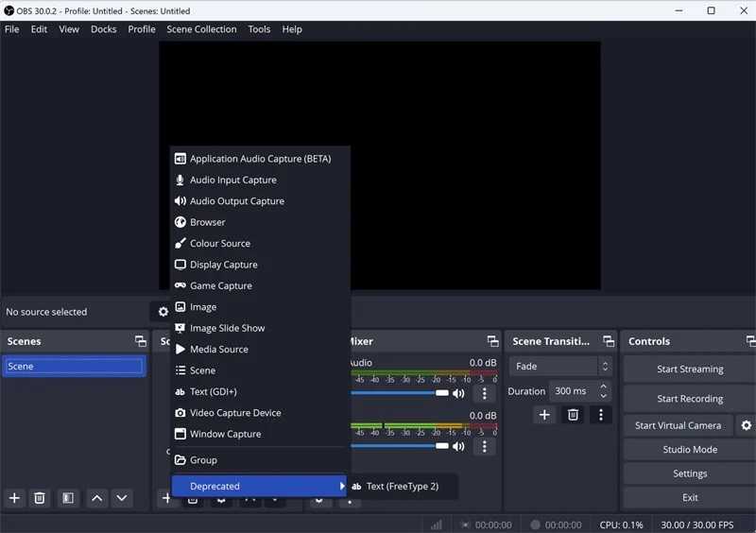Open transition properties three-dot menu
This screenshot has width=756, height=533.
click(x=601, y=415)
